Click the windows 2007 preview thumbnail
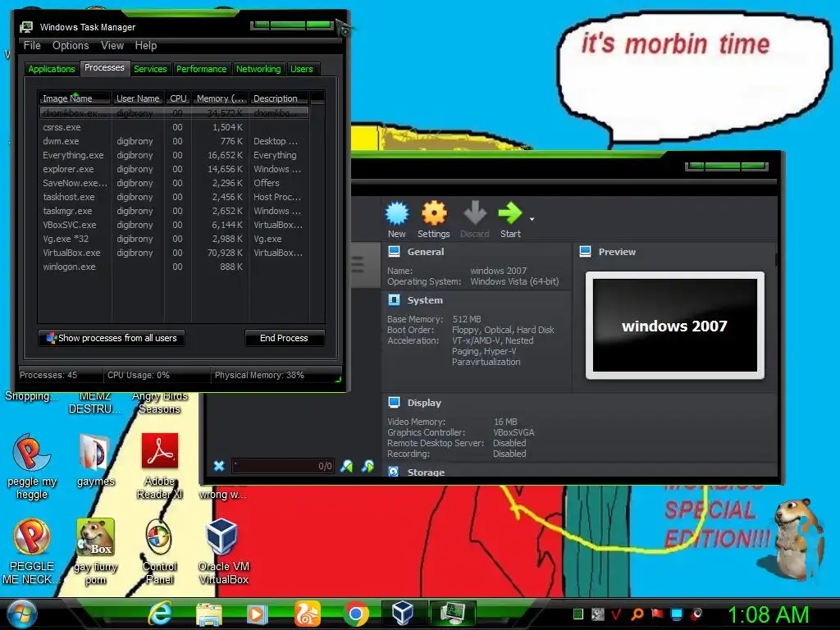 675,325
